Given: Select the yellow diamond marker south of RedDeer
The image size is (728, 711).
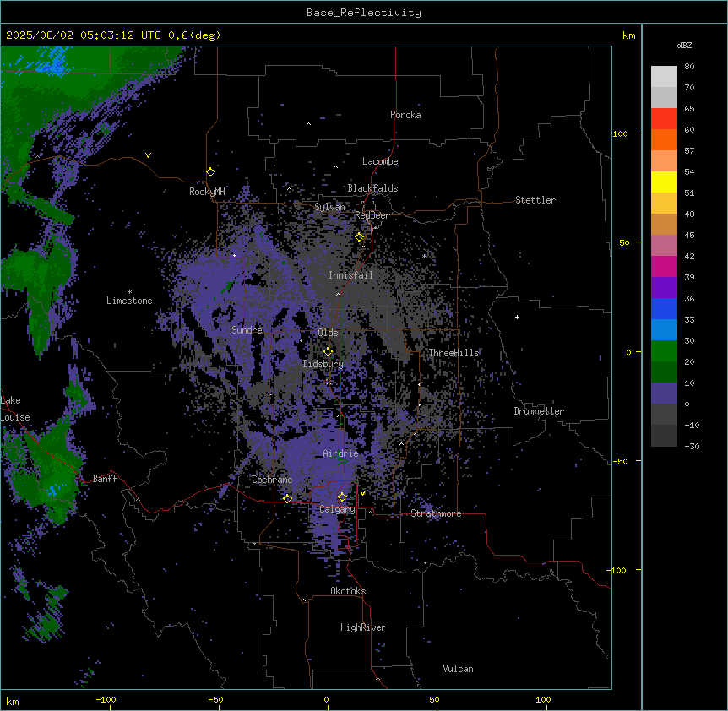Looking at the screenshot, I should click(360, 237).
